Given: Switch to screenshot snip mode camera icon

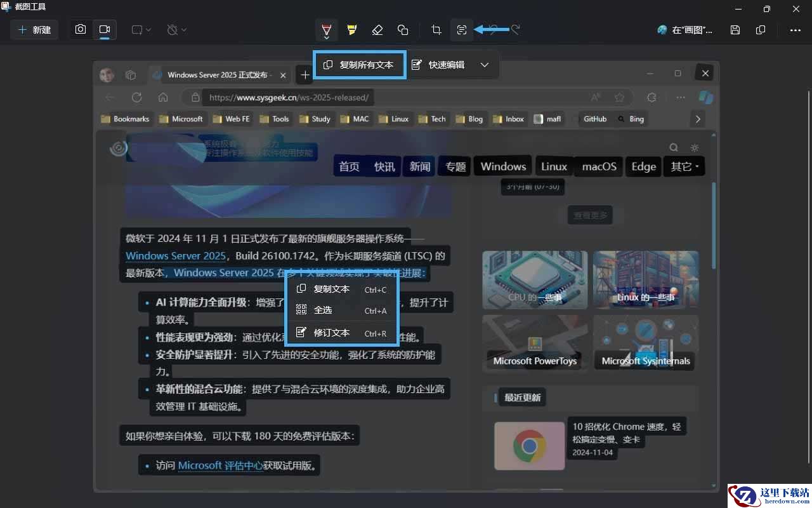Looking at the screenshot, I should (x=81, y=30).
